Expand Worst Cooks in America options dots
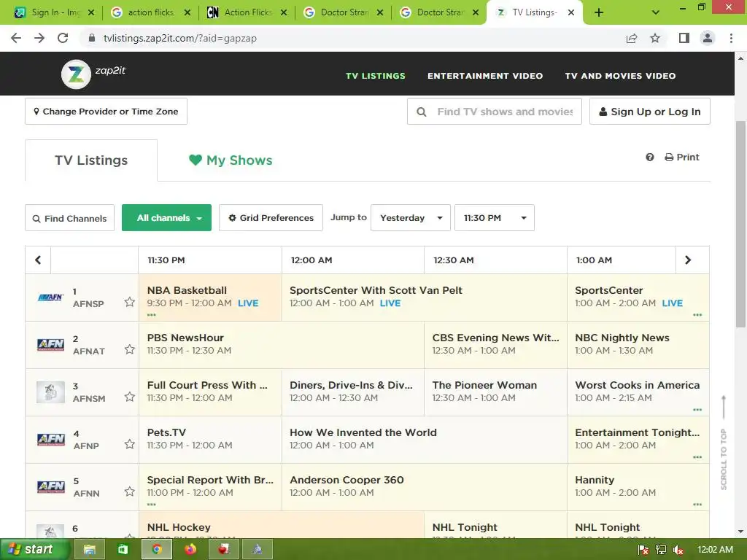Image resolution: width=747 pixels, height=560 pixels. click(697, 410)
